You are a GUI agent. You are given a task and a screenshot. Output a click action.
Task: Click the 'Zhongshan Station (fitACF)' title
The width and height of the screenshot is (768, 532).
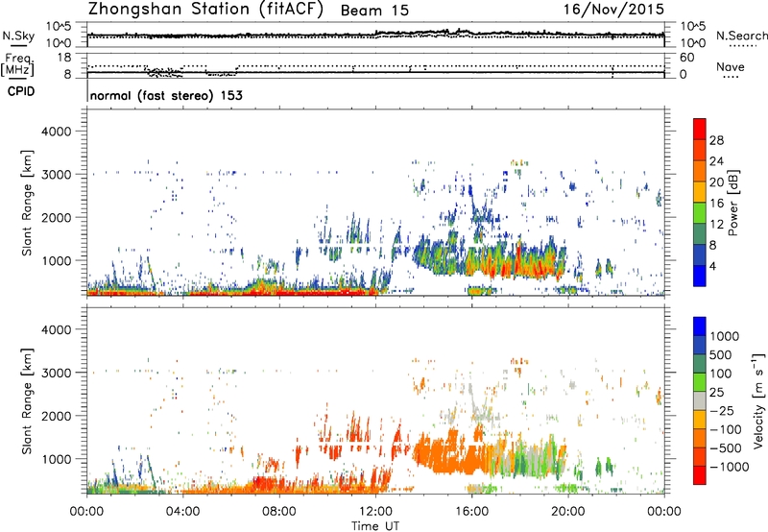click(x=205, y=9)
